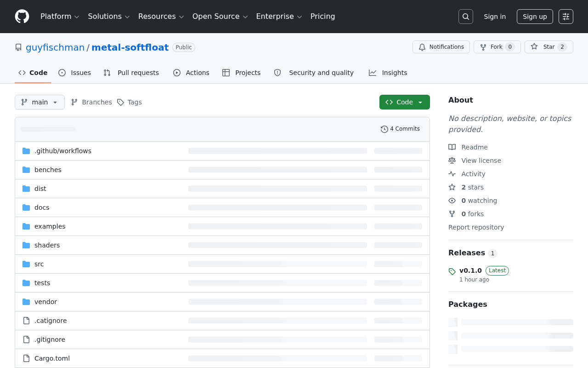Image resolution: width=588 pixels, height=368 pixels.
Task: Open the Projects tab
Action: pyautogui.click(x=241, y=73)
